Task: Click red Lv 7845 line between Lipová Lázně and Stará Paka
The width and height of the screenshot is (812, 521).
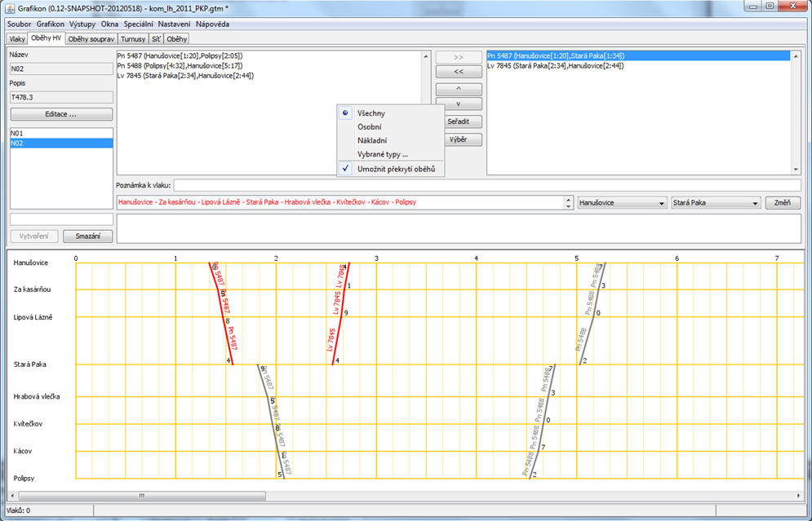Action: tap(336, 341)
